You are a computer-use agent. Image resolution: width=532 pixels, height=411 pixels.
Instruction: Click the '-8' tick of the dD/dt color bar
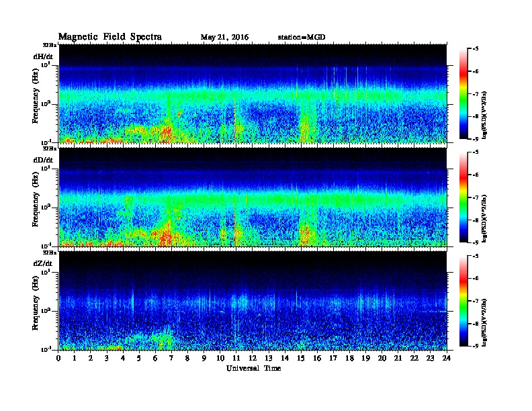(476, 220)
